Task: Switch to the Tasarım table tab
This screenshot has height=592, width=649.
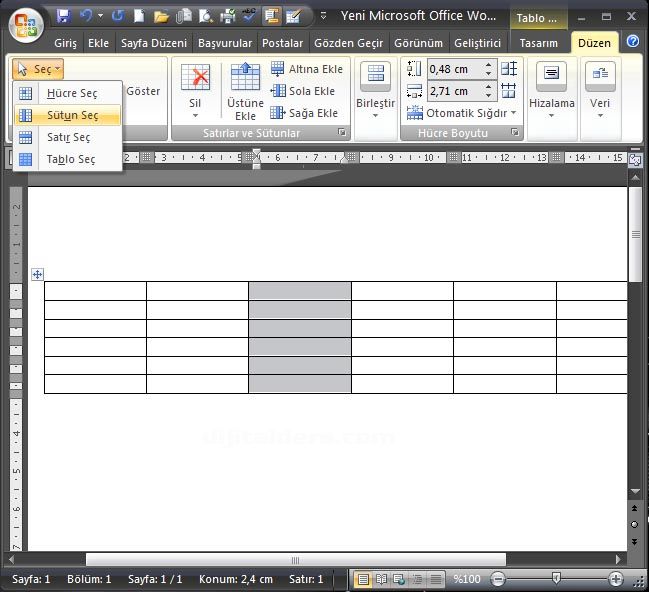Action: coord(538,43)
